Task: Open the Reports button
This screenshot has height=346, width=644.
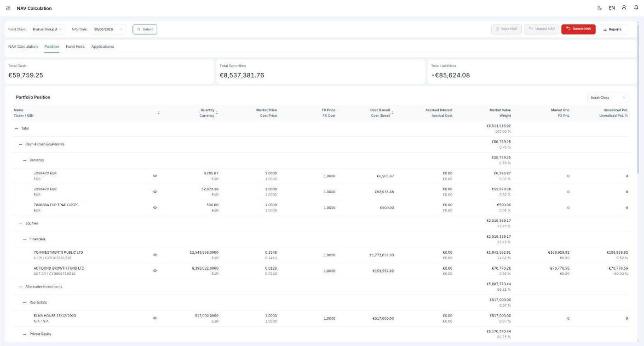Action: [x=613, y=29]
